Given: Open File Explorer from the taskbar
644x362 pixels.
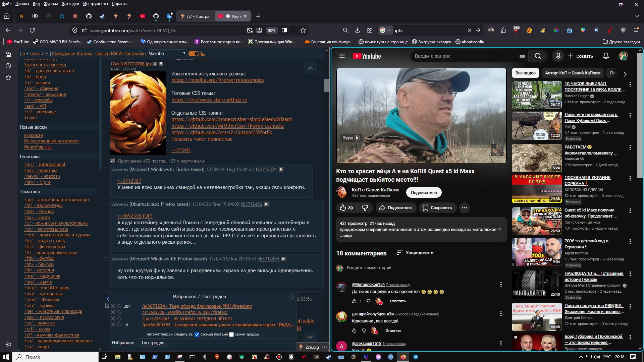Looking at the screenshot, I should click(117, 357).
